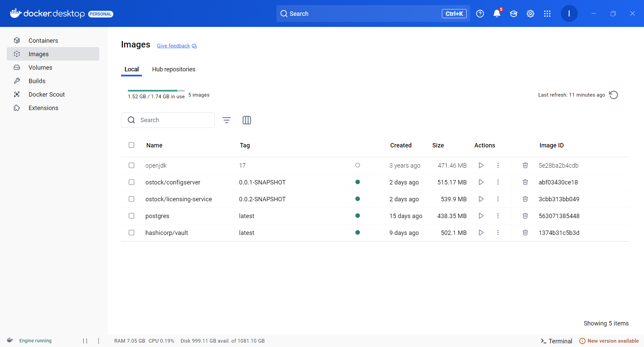Viewport: 644px width, 347px height.
Task: Open more actions for ostock/configserver
Action: pyautogui.click(x=498, y=182)
